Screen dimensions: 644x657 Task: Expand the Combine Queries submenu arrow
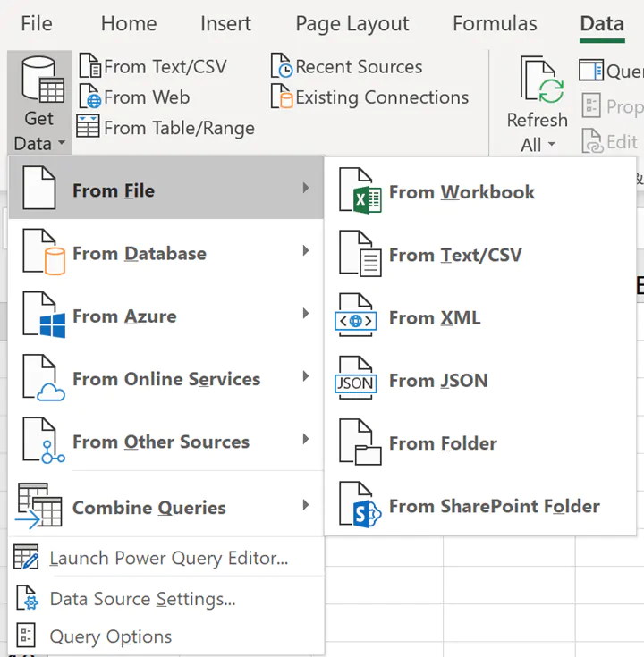306,505
